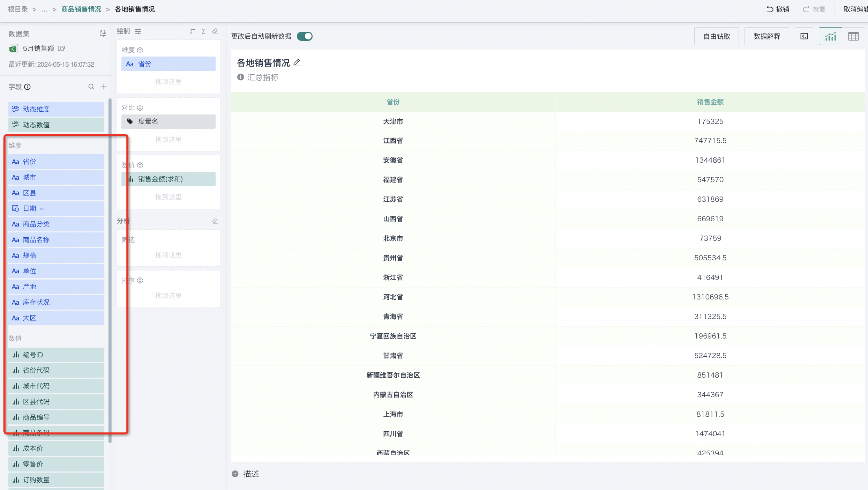The image size is (868, 490).
Task: Open the 绘制 settings sliders icon
Action: click(x=138, y=31)
